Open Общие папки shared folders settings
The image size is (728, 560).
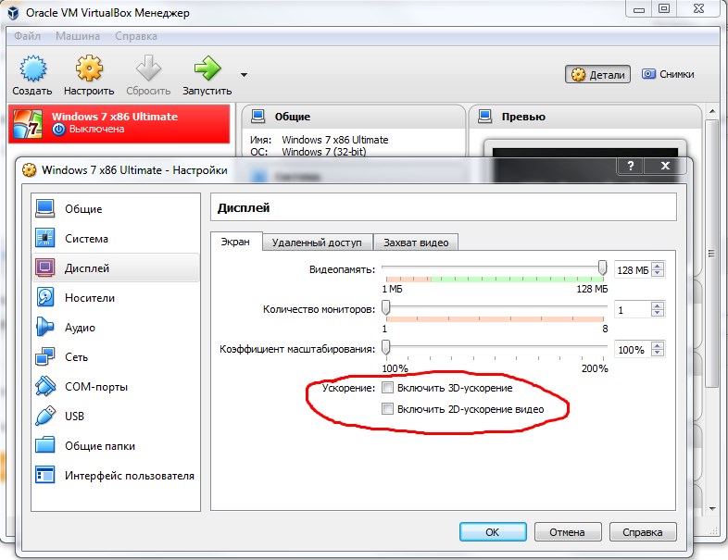116,446
